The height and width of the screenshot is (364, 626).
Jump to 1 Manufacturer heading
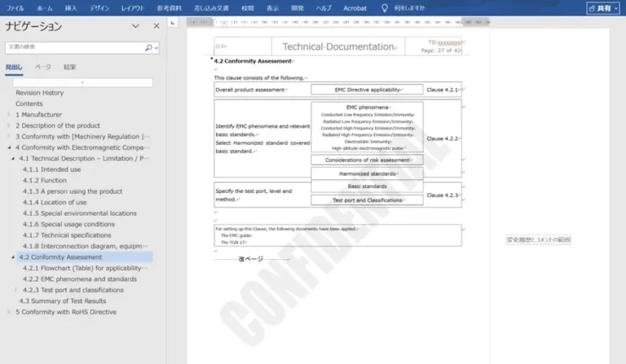pos(39,115)
